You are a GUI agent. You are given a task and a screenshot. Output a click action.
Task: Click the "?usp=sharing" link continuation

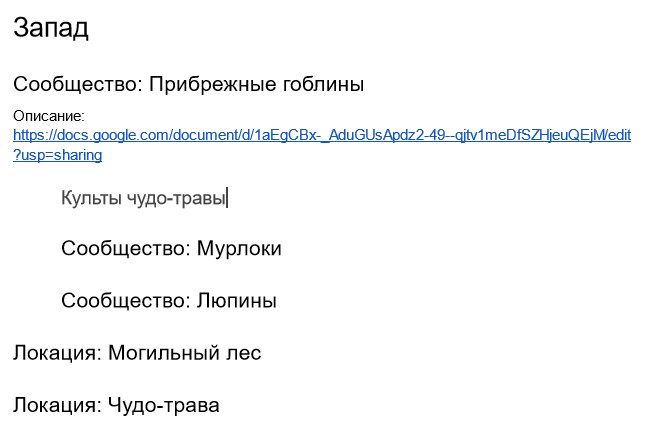pyautogui.click(x=58, y=155)
